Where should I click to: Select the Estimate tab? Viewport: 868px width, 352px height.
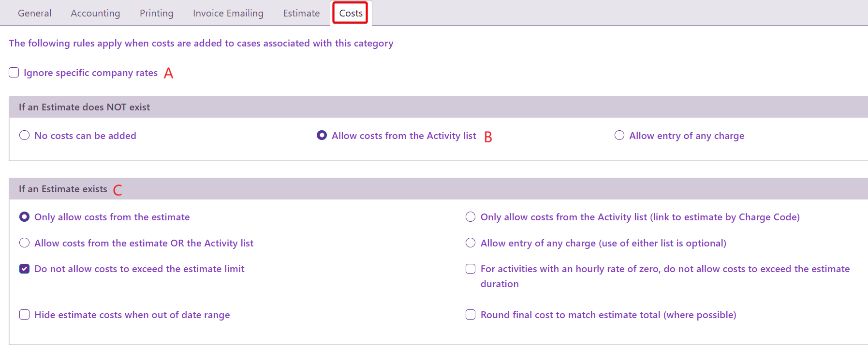pyautogui.click(x=301, y=13)
